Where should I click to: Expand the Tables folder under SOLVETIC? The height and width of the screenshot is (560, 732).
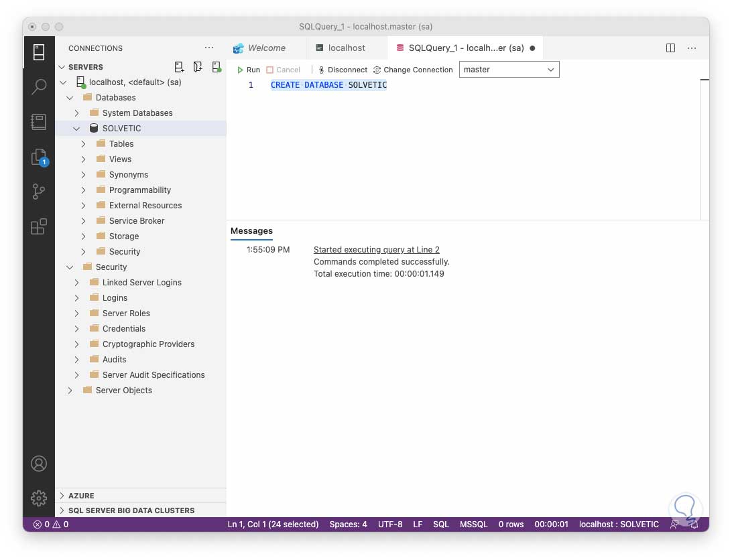pyautogui.click(x=83, y=144)
